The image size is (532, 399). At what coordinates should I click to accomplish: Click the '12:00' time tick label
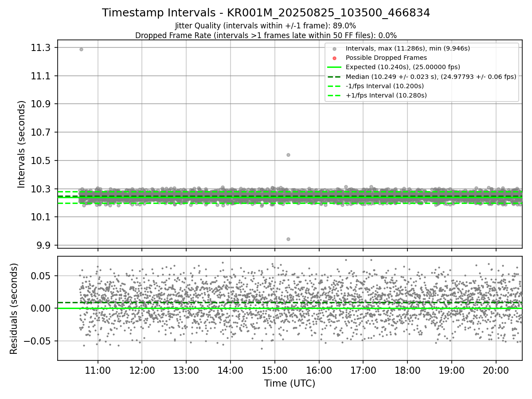(x=142, y=370)
